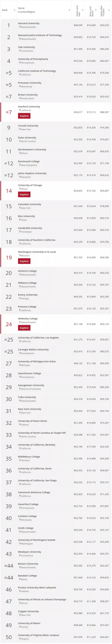Click location pin beside Yale's Connecticut

point(20,51)
